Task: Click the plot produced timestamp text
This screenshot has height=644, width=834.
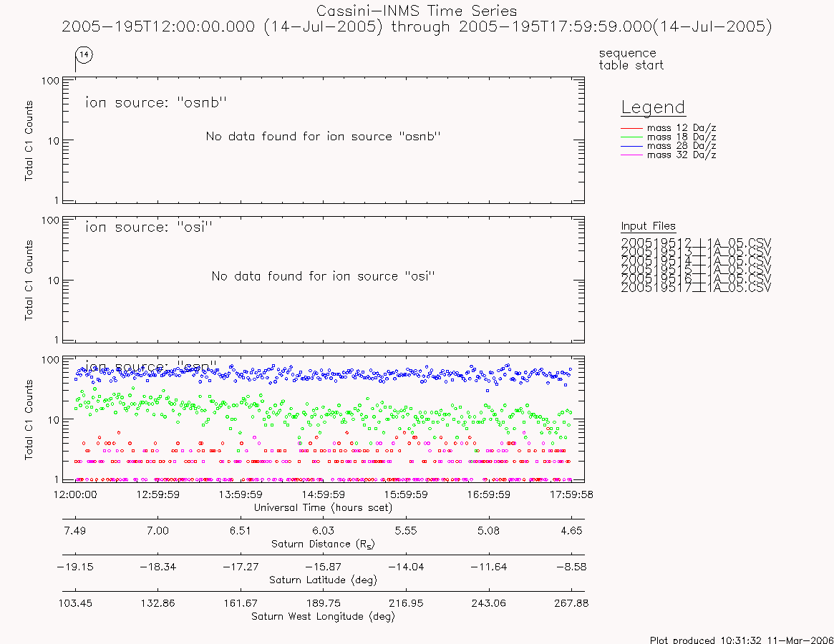Action: [742, 640]
